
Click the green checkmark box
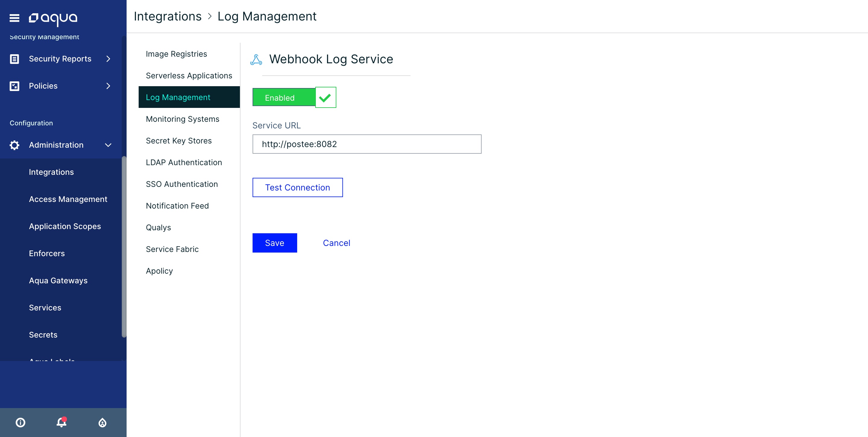click(325, 98)
